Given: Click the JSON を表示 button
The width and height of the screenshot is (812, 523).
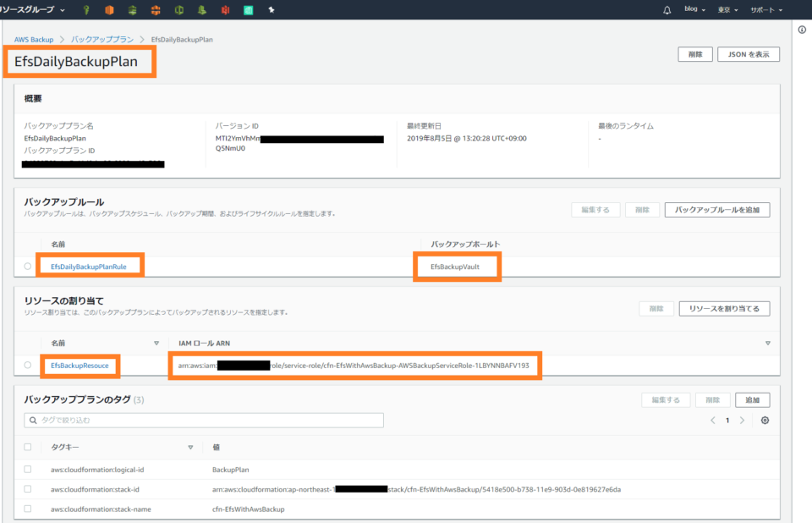Looking at the screenshot, I should 748,54.
